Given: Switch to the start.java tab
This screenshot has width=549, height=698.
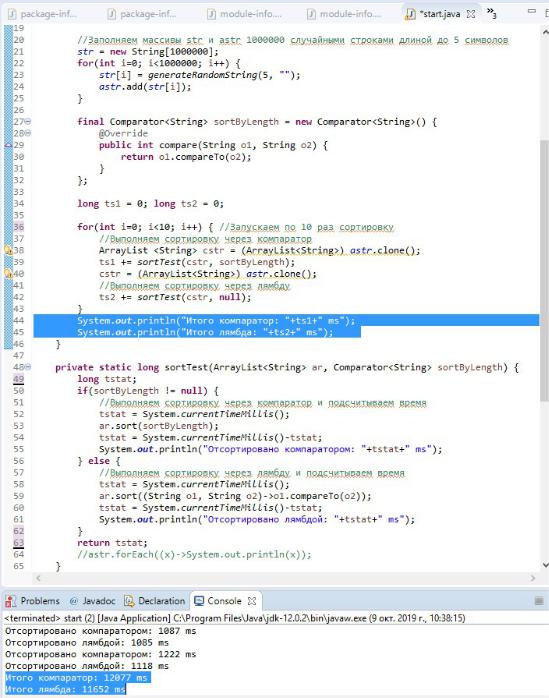Looking at the screenshot, I should tap(439, 14).
